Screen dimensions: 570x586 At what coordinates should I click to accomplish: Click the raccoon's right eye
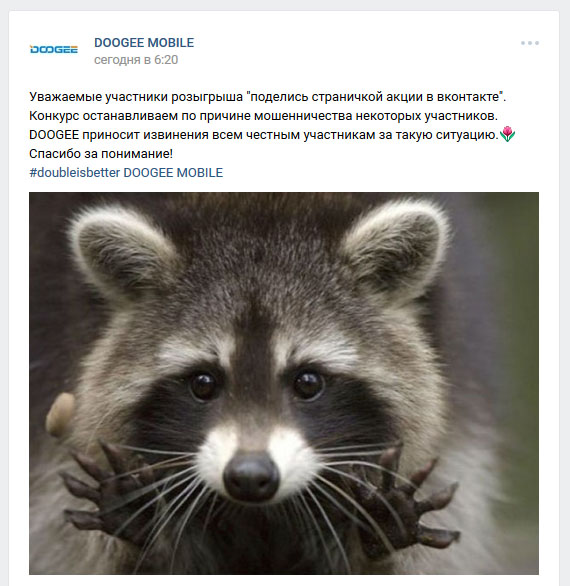308,384
